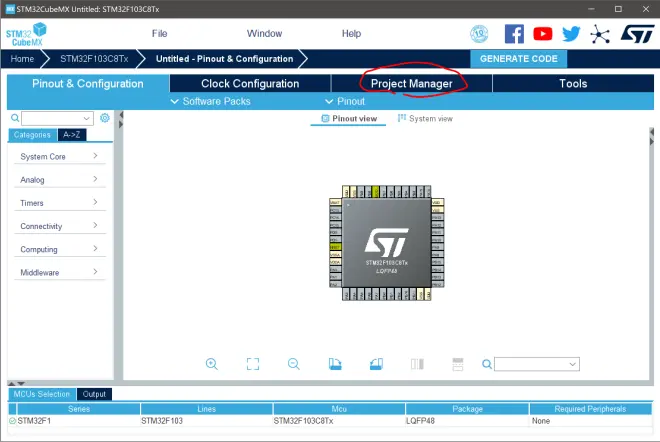Toggle bottom panel splitter arrows
Image resolution: width=660 pixels, height=442 pixels.
pos(16,383)
